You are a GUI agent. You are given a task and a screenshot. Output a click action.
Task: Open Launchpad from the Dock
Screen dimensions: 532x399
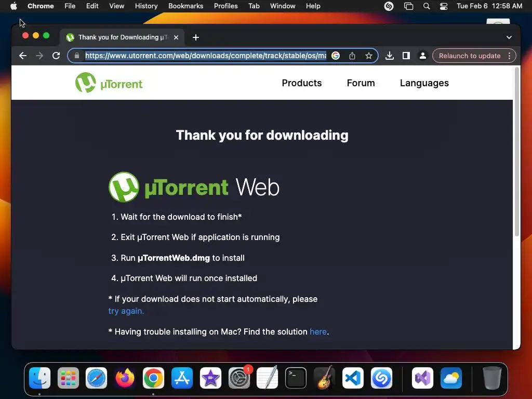point(68,378)
